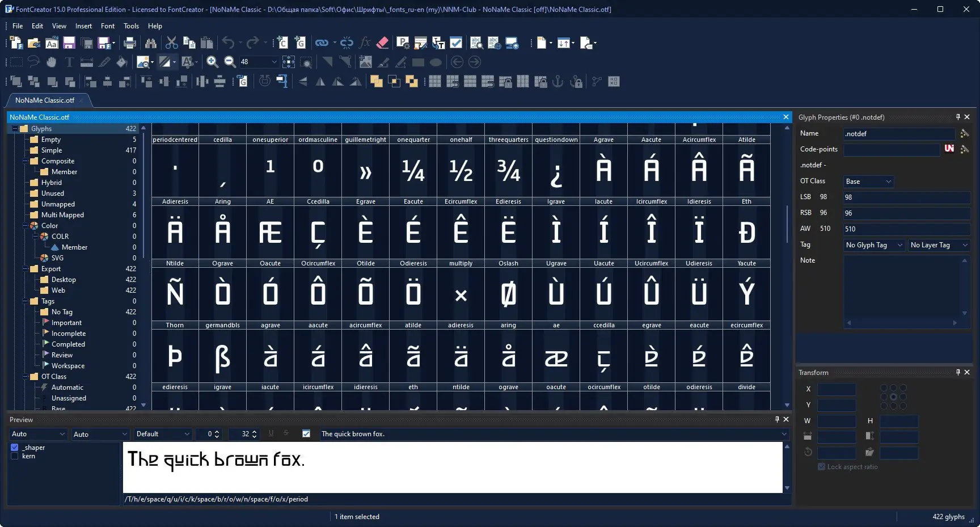
Task: Toggle the checkbox before the preview text
Action: click(306, 434)
